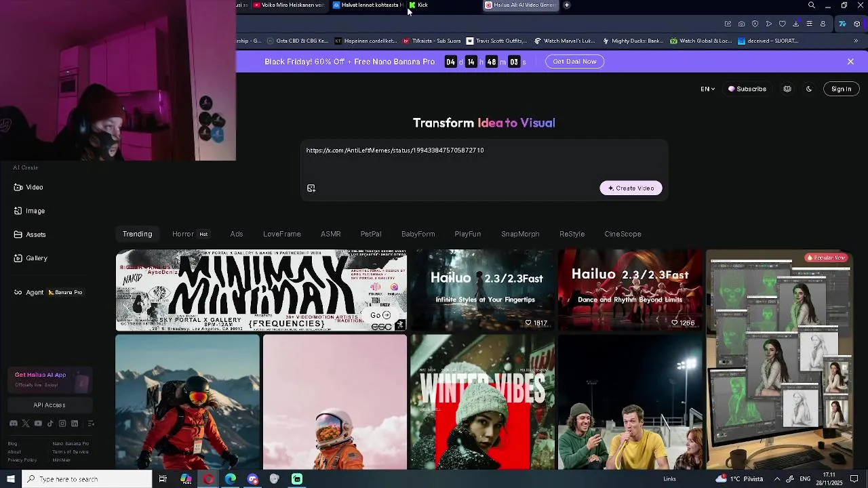Image resolution: width=868 pixels, height=488 pixels.
Task: Open Microsoft Edge from the taskbar
Action: 231,479
